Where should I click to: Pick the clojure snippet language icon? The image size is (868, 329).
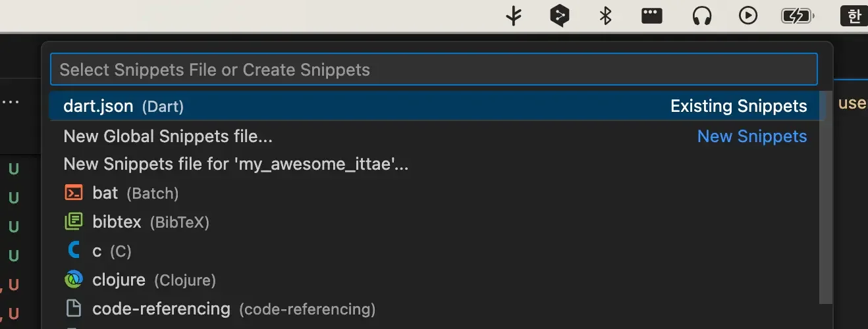tap(74, 280)
